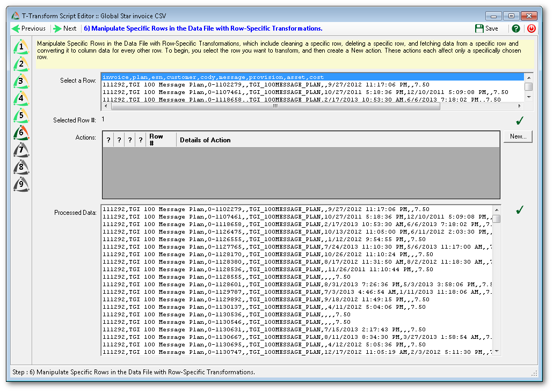Click green checkmark beside Processed Data
553x392 pixels.
(x=520, y=210)
